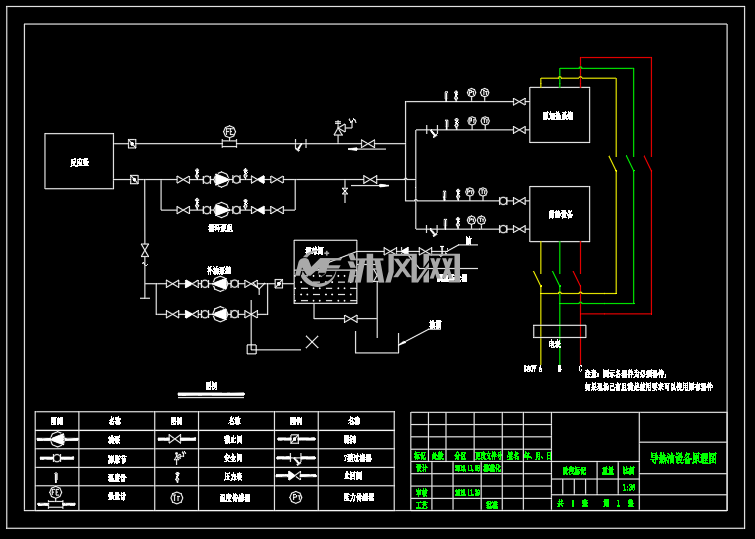This screenshot has height=539, width=755.
Task: Select the open oil storage tank outline
Action: point(377,342)
